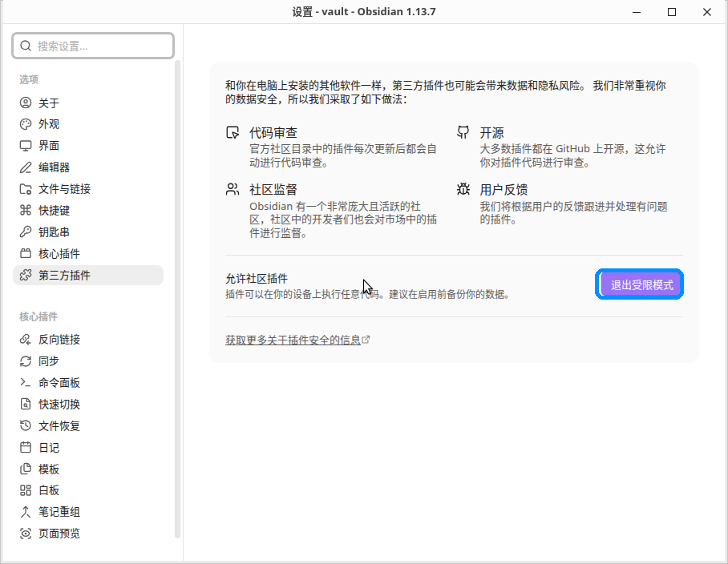Screen dimensions: 728x564
Task: Click the settings sidebar scrollbar
Action: (177, 299)
